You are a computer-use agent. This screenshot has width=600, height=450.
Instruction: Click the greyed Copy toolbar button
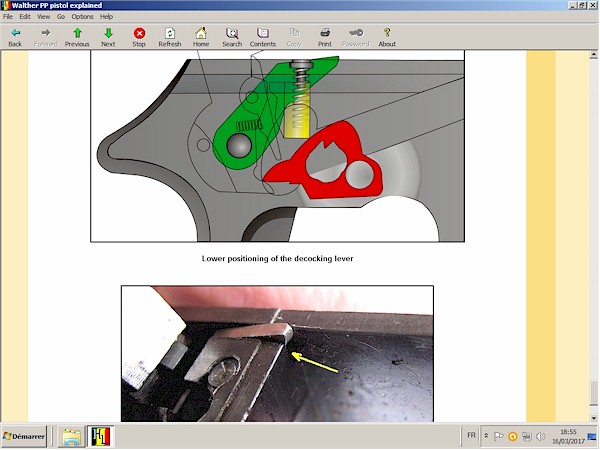click(294, 37)
